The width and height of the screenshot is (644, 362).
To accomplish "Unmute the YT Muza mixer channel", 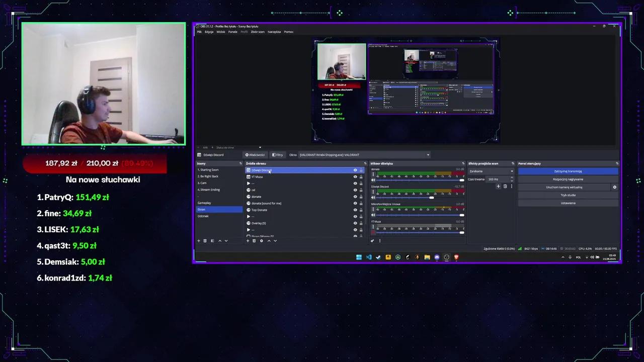I will [373, 232].
